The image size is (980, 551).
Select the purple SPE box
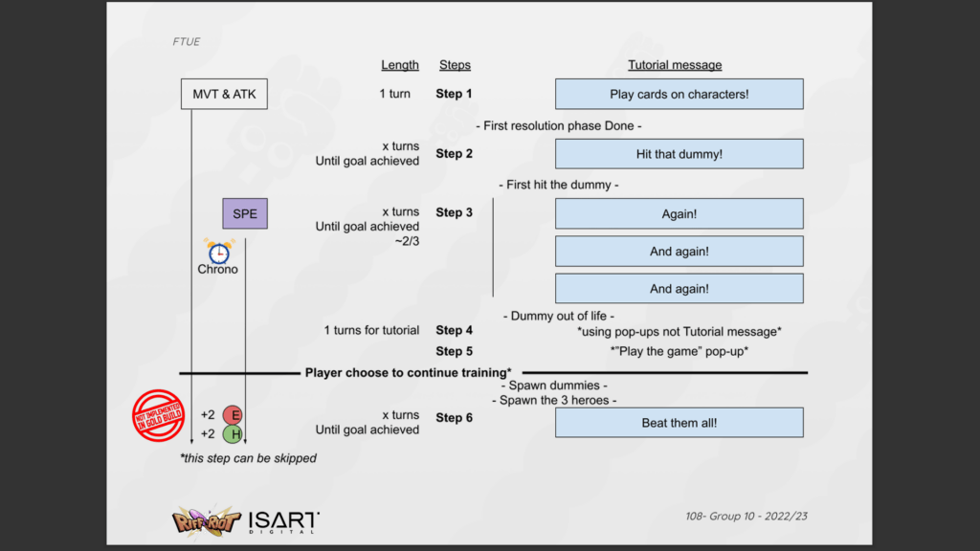(x=245, y=214)
